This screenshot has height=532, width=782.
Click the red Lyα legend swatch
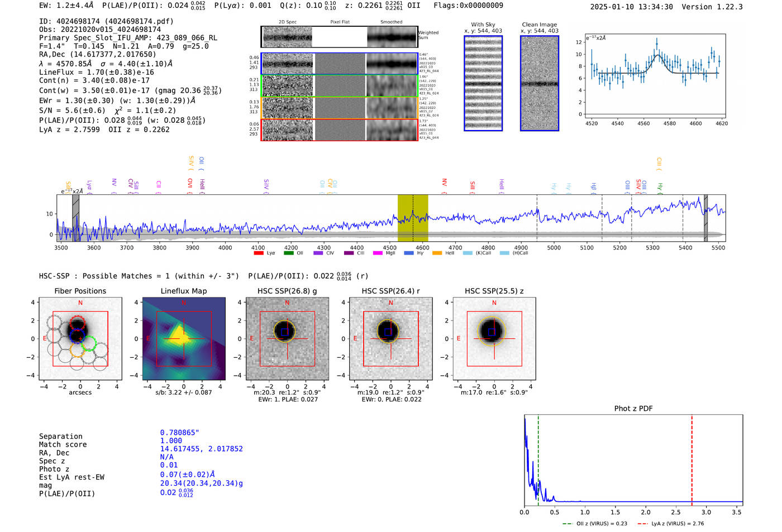pyautogui.click(x=258, y=253)
